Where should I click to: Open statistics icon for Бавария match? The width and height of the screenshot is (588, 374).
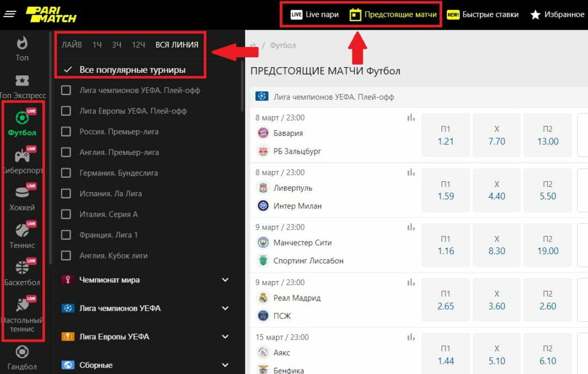411,118
